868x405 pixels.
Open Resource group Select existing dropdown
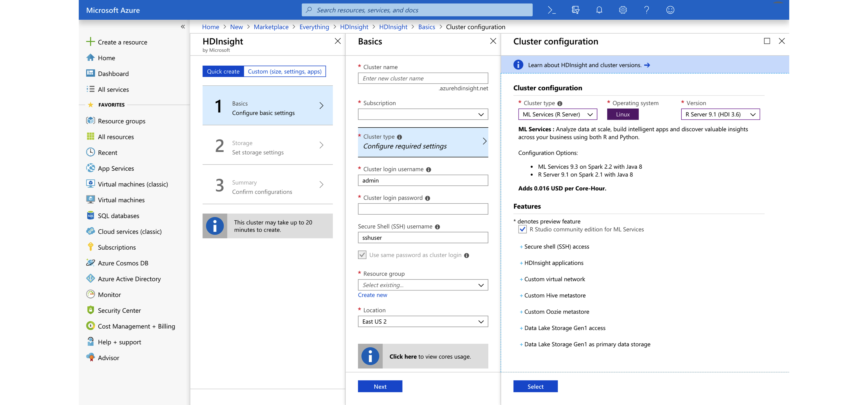coord(423,285)
